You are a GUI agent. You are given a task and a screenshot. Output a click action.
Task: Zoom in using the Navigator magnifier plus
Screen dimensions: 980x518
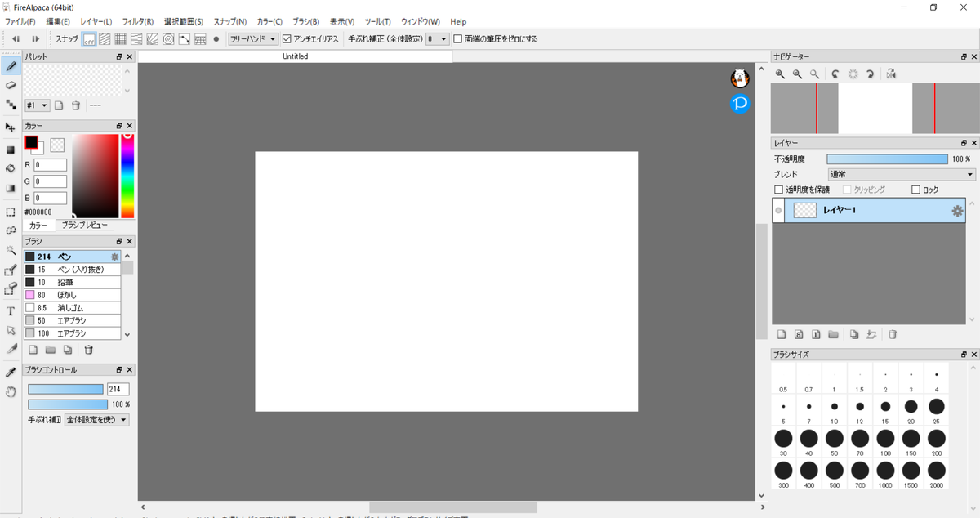pyautogui.click(x=781, y=74)
